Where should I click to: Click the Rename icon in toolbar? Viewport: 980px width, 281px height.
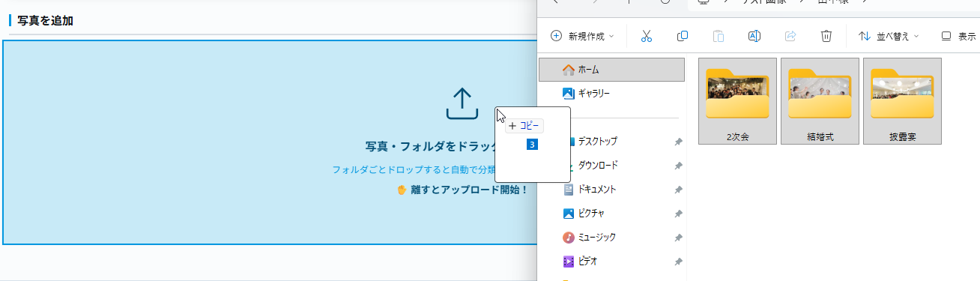pos(754,36)
